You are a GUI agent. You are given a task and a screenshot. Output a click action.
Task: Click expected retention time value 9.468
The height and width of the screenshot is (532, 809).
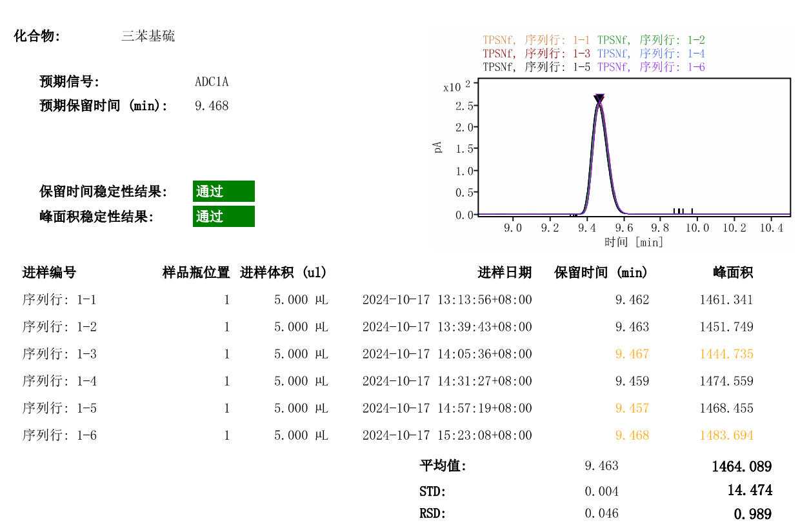(x=212, y=106)
